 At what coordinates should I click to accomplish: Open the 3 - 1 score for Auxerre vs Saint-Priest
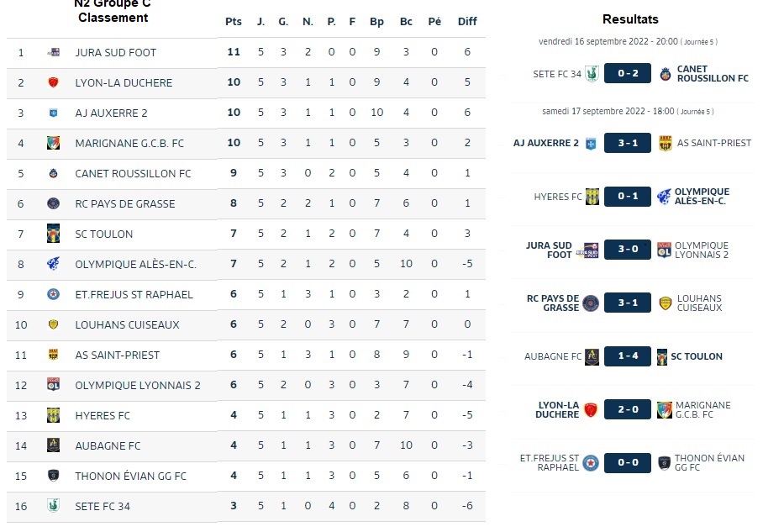click(x=628, y=143)
